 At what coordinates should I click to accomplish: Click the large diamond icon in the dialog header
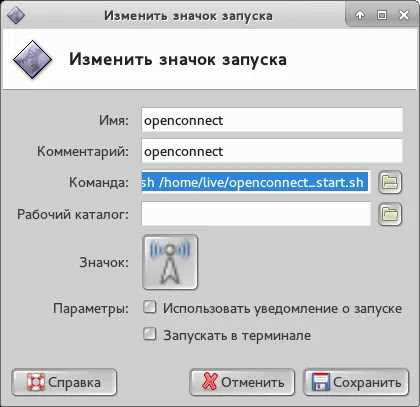pyautogui.click(x=32, y=59)
